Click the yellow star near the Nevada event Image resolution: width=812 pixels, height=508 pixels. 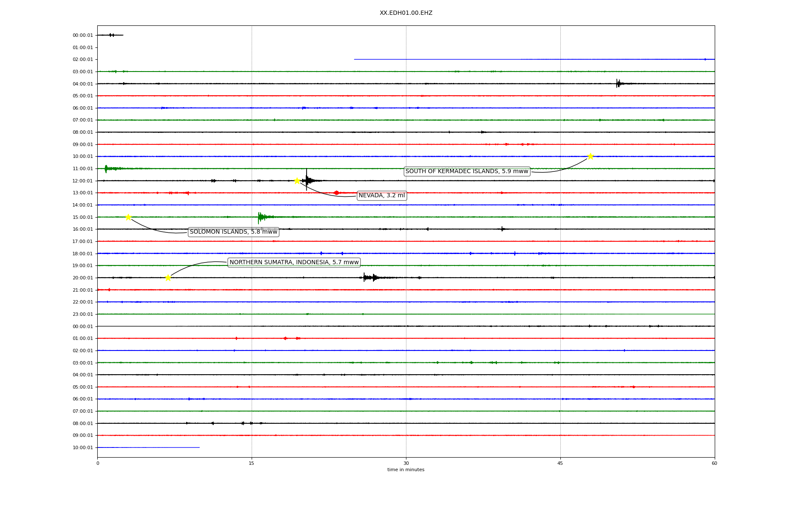[297, 181]
